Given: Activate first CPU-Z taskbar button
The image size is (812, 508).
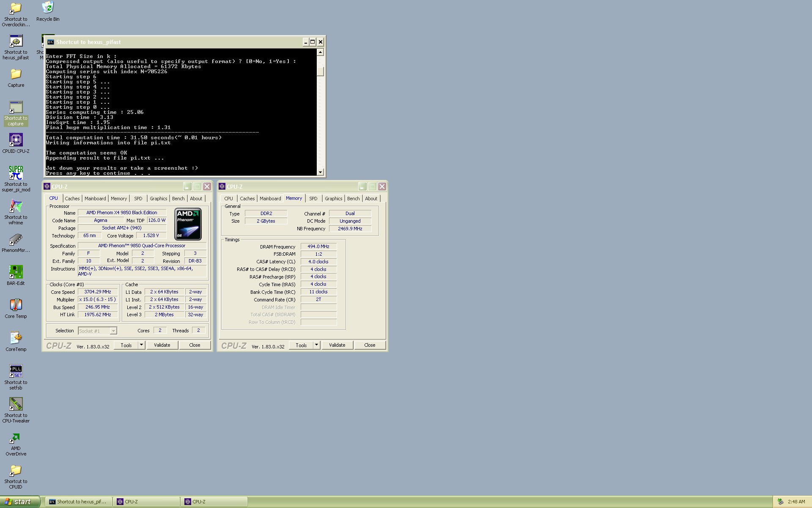Looking at the screenshot, I should point(146,502).
